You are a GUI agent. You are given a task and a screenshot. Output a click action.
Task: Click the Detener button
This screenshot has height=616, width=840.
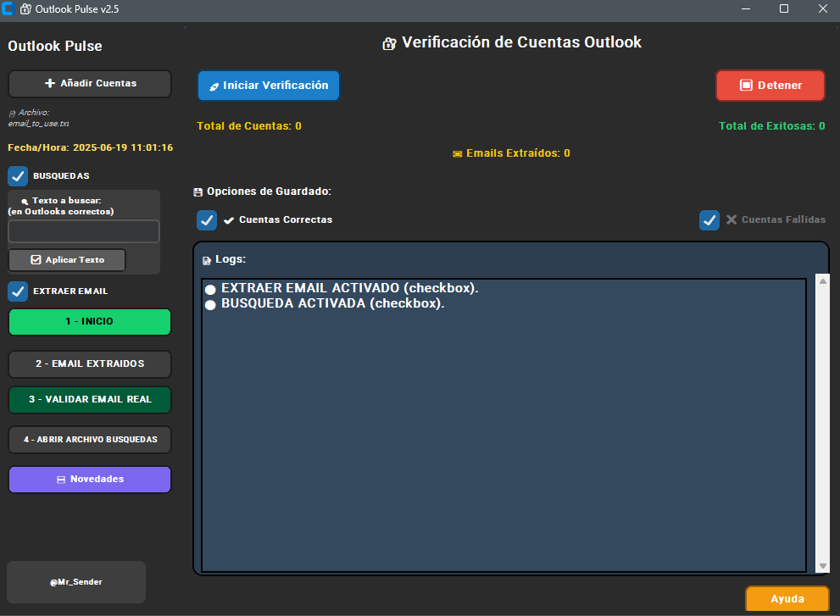tap(770, 86)
